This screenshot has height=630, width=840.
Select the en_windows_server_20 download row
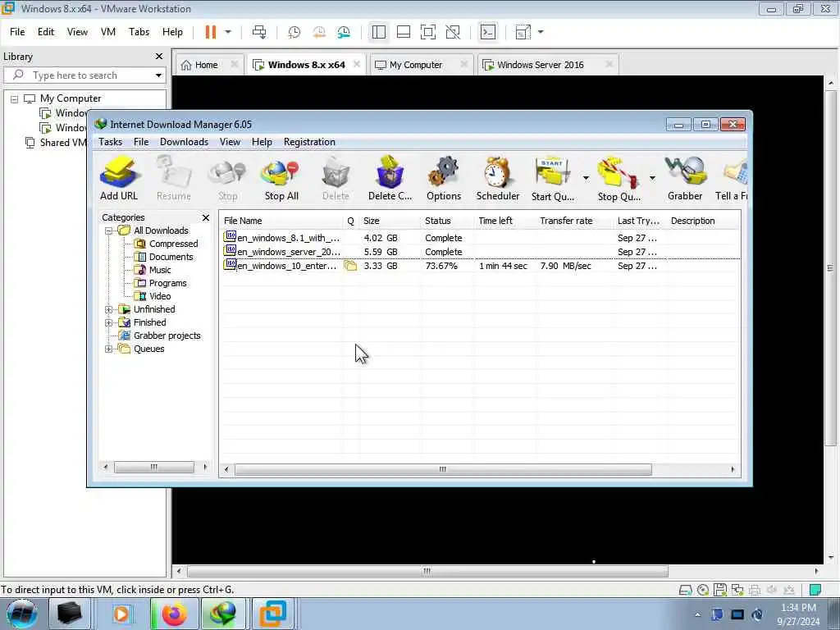[480, 252]
